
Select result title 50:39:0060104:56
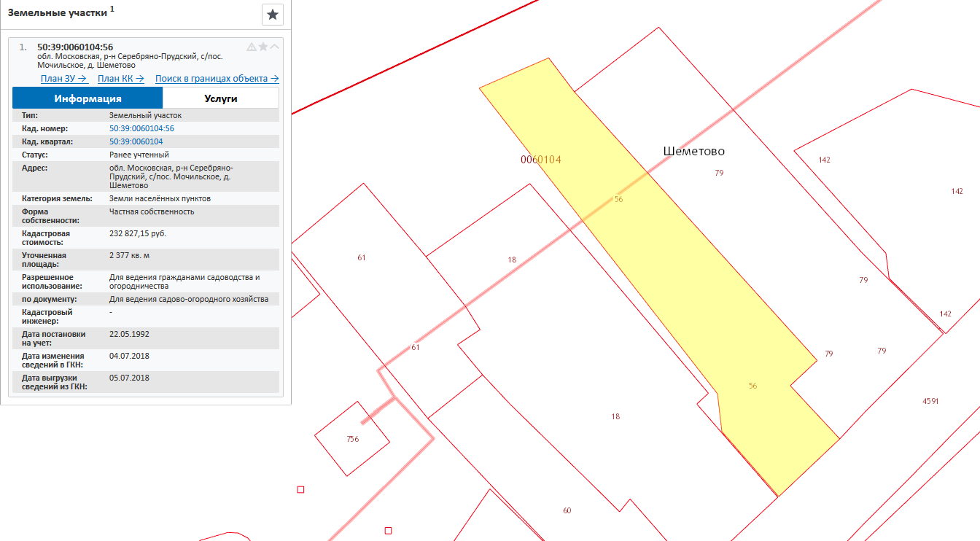point(75,47)
